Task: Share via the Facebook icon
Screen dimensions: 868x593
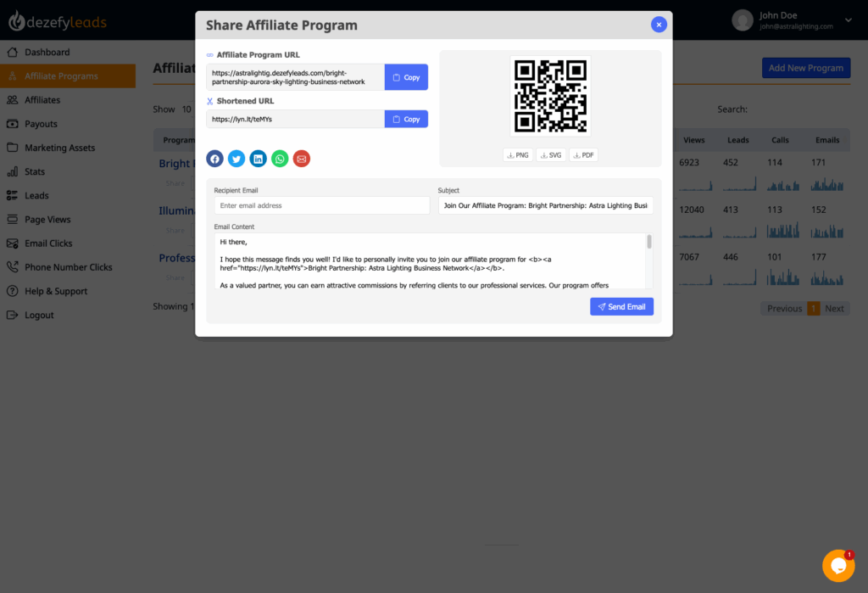Action: (x=214, y=159)
